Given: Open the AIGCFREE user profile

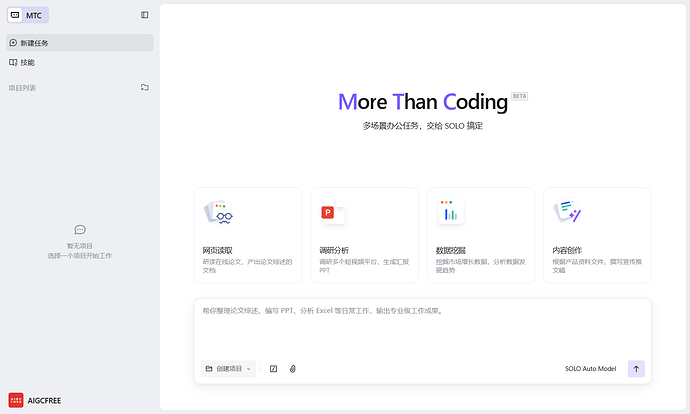Looking at the screenshot, I should [35, 400].
